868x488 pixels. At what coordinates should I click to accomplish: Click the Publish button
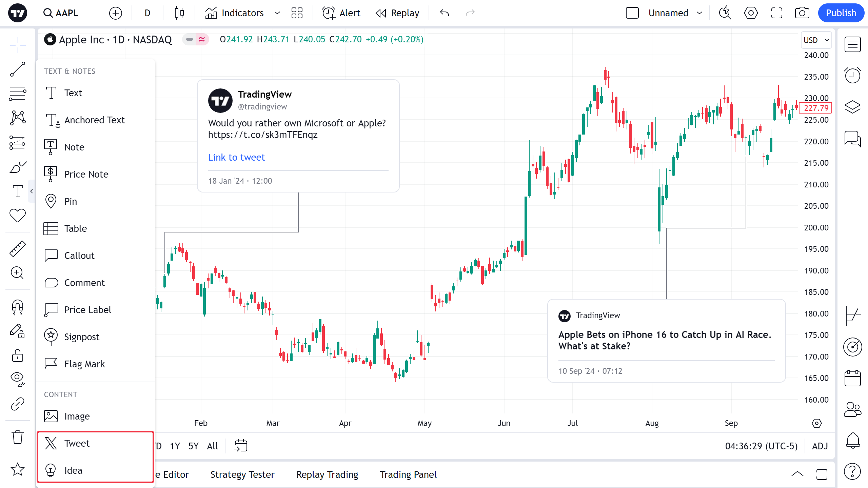(x=841, y=13)
